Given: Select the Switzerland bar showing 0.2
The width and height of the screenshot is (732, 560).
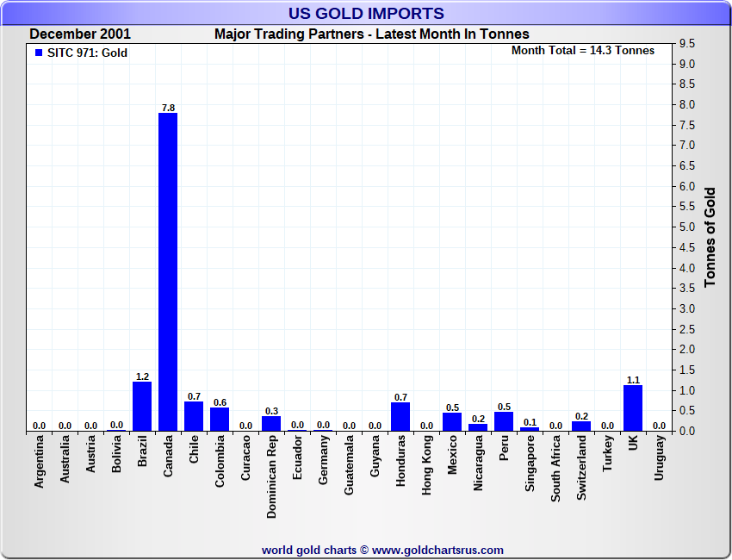Looking at the screenshot, I should point(581,426).
